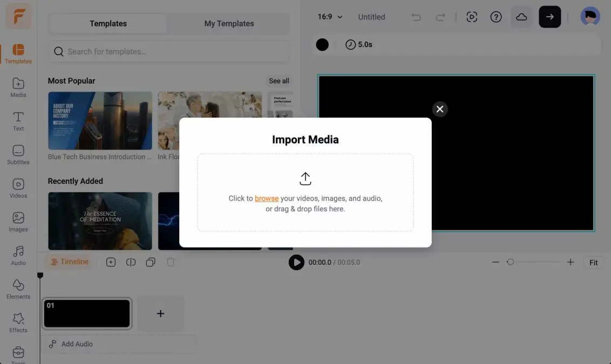Open the Images sidebar panel
Image resolution: width=611 pixels, height=364 pixels.
(18, 222)
